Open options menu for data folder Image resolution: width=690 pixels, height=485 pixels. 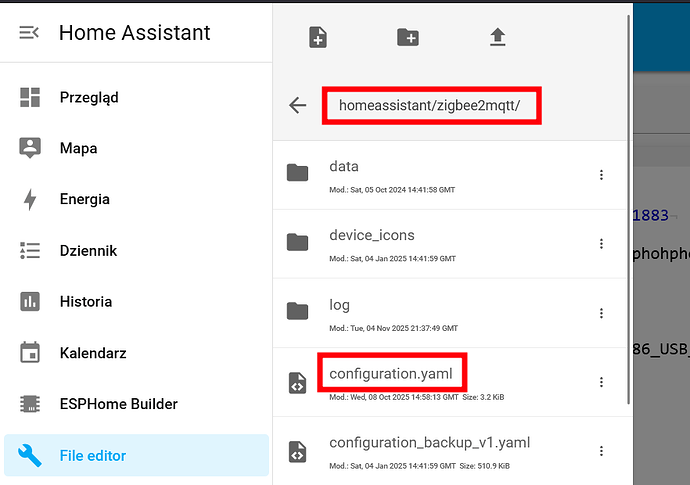tap(601, 175)
